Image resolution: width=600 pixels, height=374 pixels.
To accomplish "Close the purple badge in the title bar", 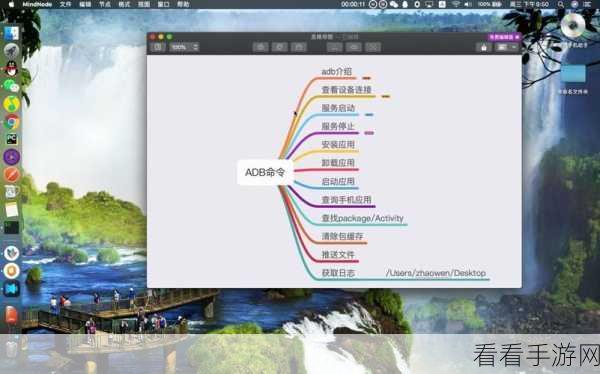I will tap(517, 37).
